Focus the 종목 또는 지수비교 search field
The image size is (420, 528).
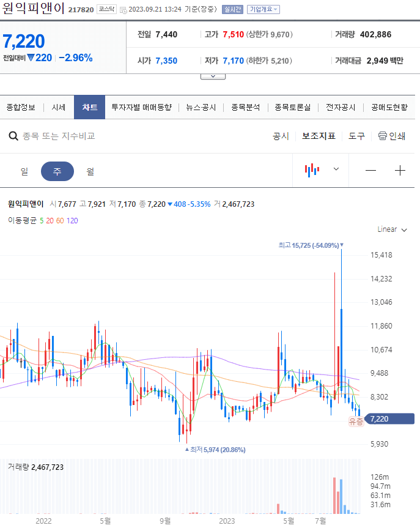pos(59,136)
